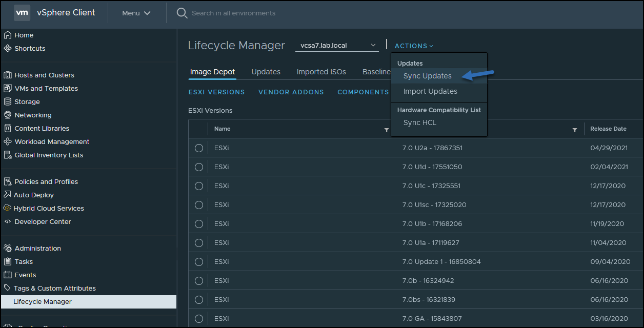The width and height of the screenshot is (644, 328).
Task: Click the Home icon in sidebar
Action: coord(8,35)
